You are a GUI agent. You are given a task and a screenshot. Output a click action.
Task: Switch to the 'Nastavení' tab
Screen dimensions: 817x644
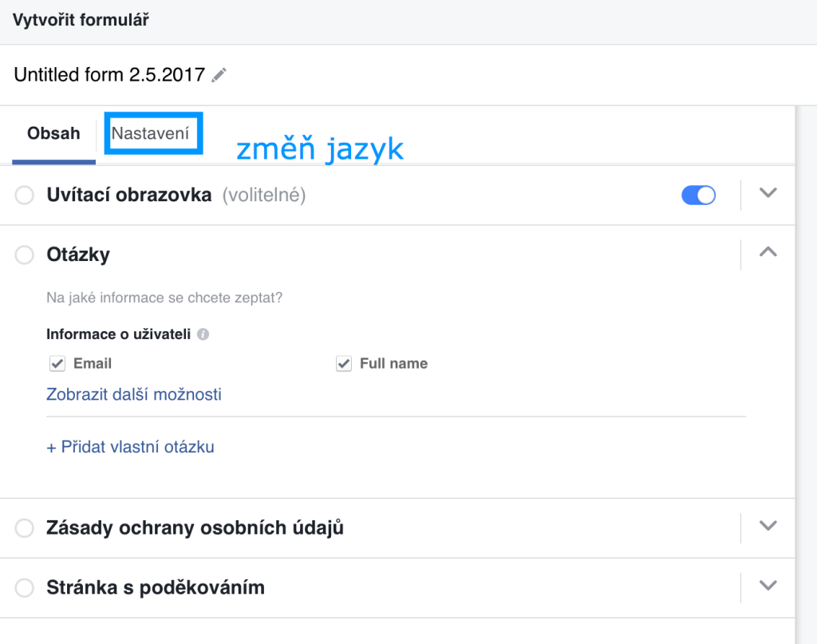point(152,133)
